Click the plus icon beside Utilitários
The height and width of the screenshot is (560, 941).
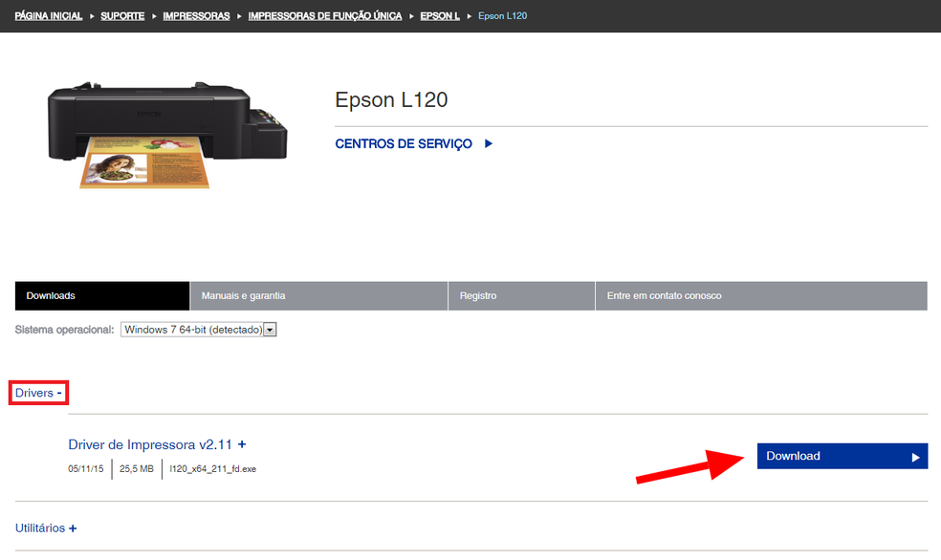73,528
